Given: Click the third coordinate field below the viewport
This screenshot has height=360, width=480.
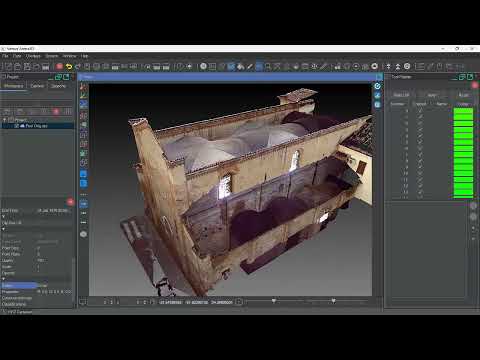Looking at the screenshot, I should (222, 302).
